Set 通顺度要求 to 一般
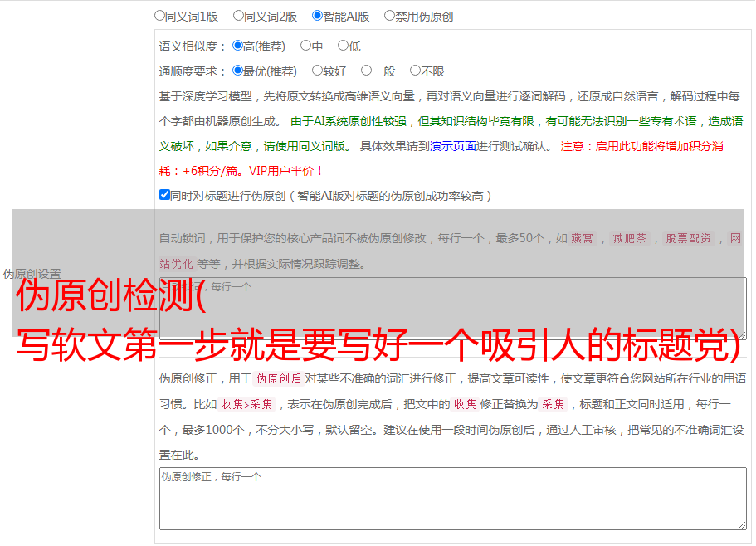Image resolution: width=756 pixels, height=546 pixels. (367, 71)
